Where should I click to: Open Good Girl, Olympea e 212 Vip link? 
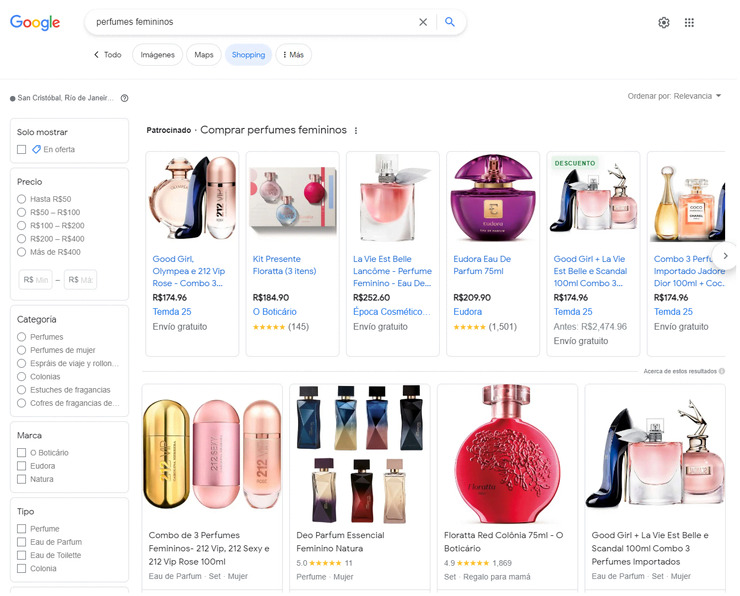[x=189, y=271]
